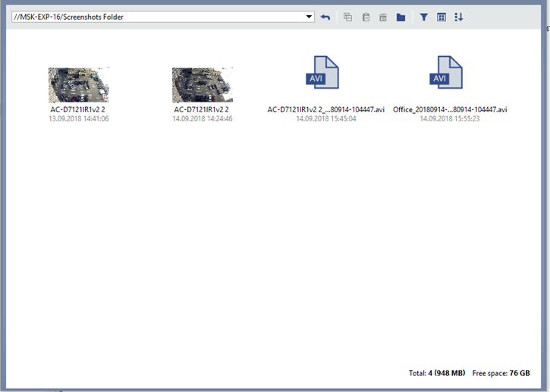Click the grid view mode icon
Image resolution: width=550 pixels, height=392 pixels.
tap(442, 17)
